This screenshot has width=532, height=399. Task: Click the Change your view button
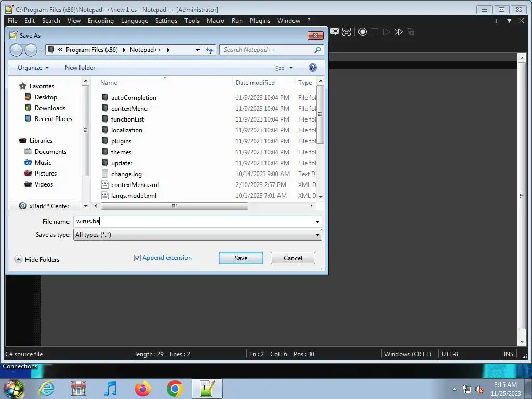(280, 68)
